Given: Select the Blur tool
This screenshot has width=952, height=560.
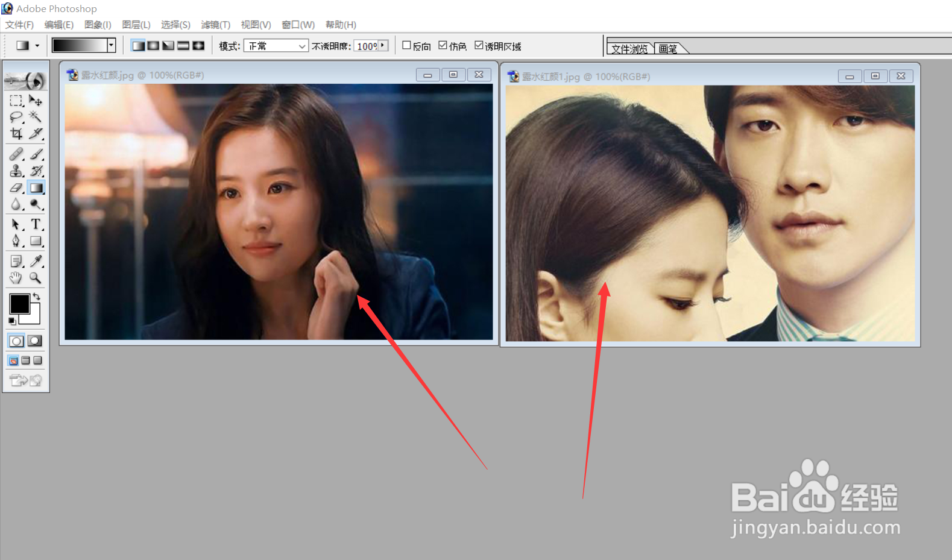Looking at the screenshot, I should (16, 204).
